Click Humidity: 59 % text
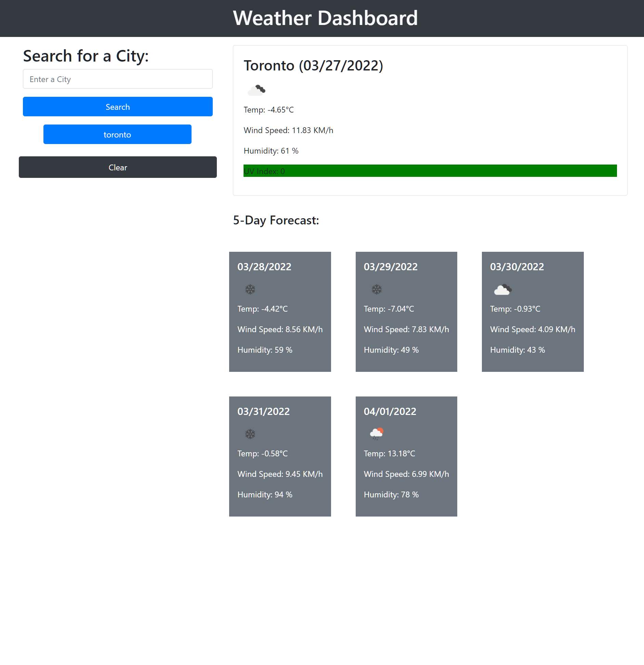Screen dimensions: 644x665 click(x=265, y=350)
